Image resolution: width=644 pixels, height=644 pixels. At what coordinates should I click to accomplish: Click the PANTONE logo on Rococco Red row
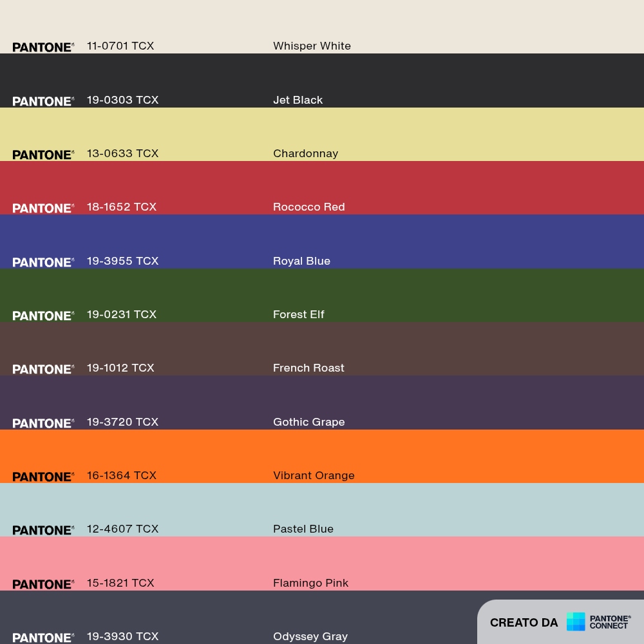pyautogui.click(x=43, y=208)
